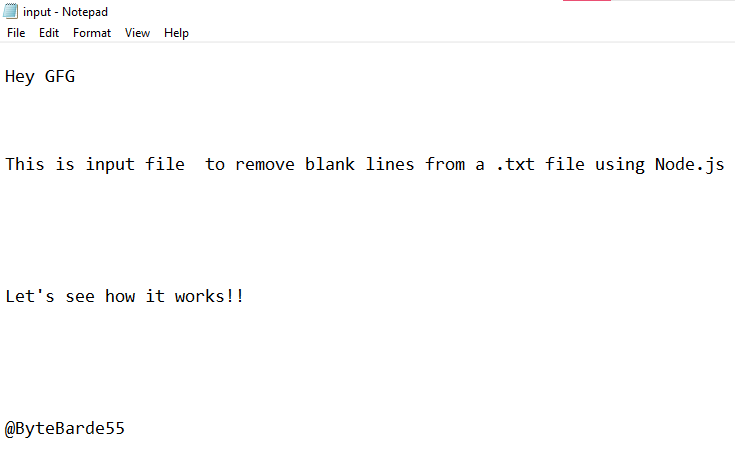
Task: Click on the word 'Let's'
Action: coord(30,296)
